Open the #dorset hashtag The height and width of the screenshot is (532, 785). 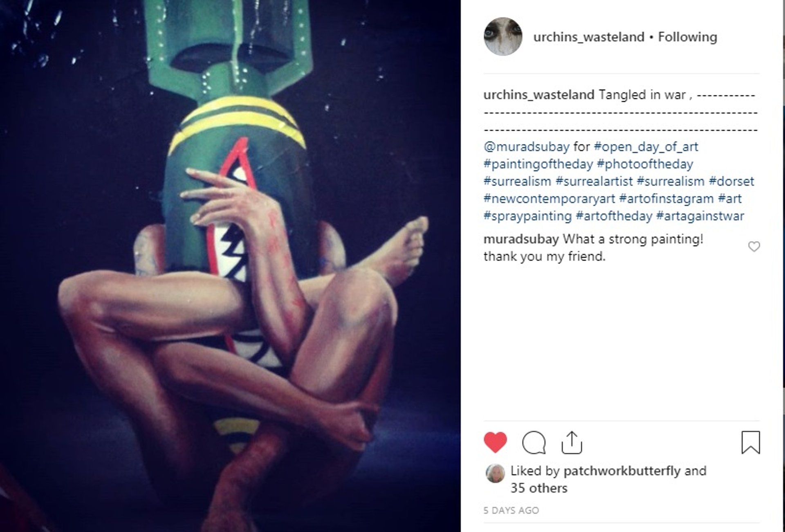731,181
